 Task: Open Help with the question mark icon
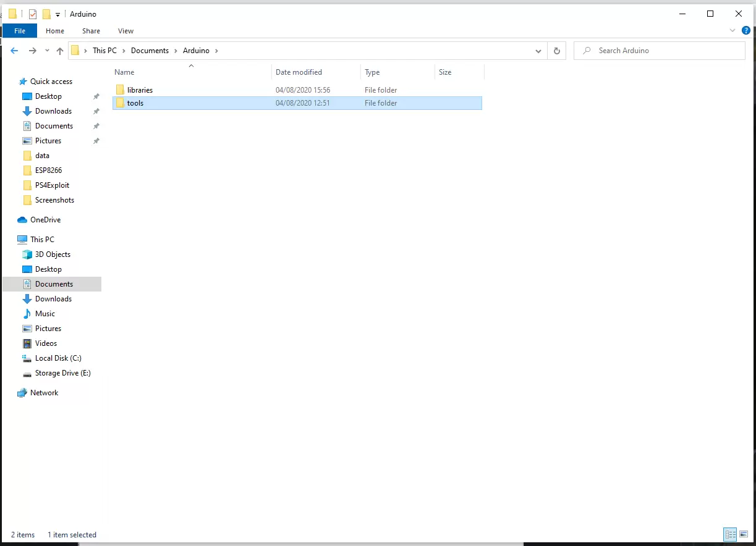(x=746, y=30)
